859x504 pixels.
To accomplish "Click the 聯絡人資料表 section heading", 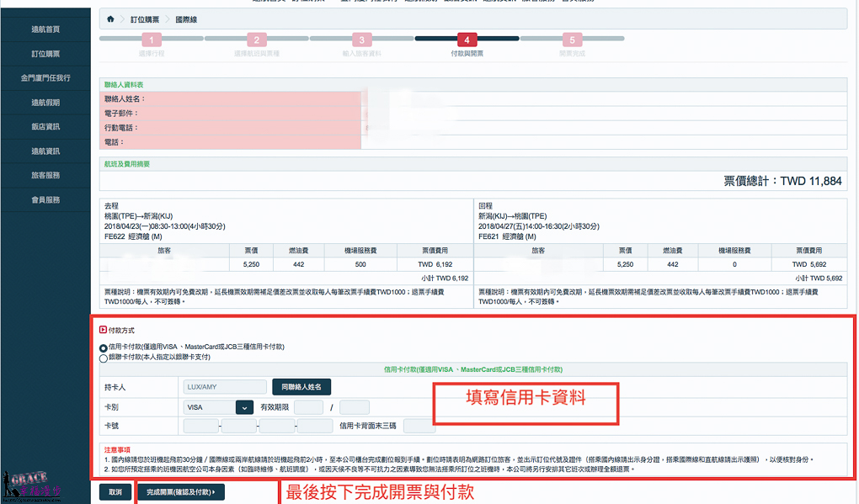I will click(x=124, y=85).
